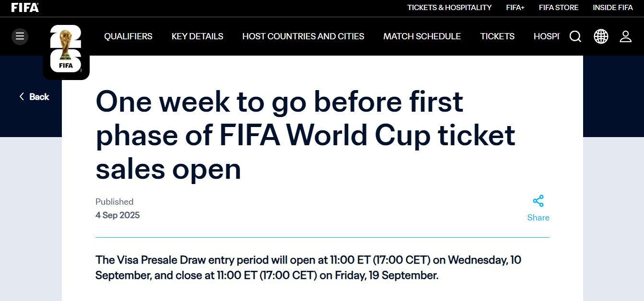Click the share icon
The width and height of the screenshot is (644, 301).
point(538,201)
